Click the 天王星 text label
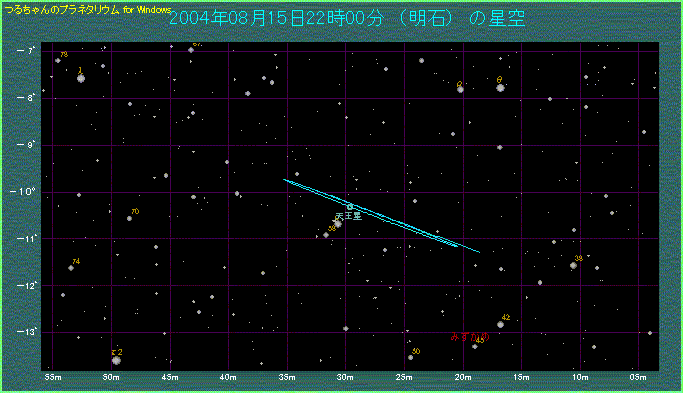The width and height of the screenshot is (683, 393). [x=348, y=216]
